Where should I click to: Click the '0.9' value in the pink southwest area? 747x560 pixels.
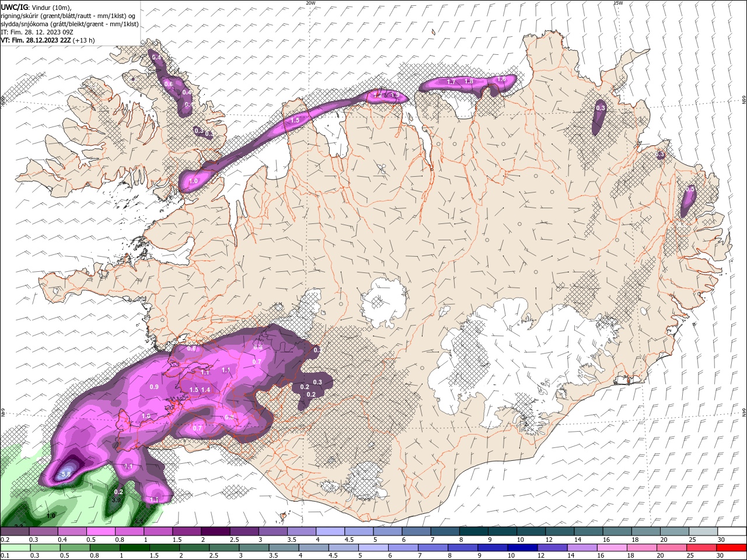154,387
